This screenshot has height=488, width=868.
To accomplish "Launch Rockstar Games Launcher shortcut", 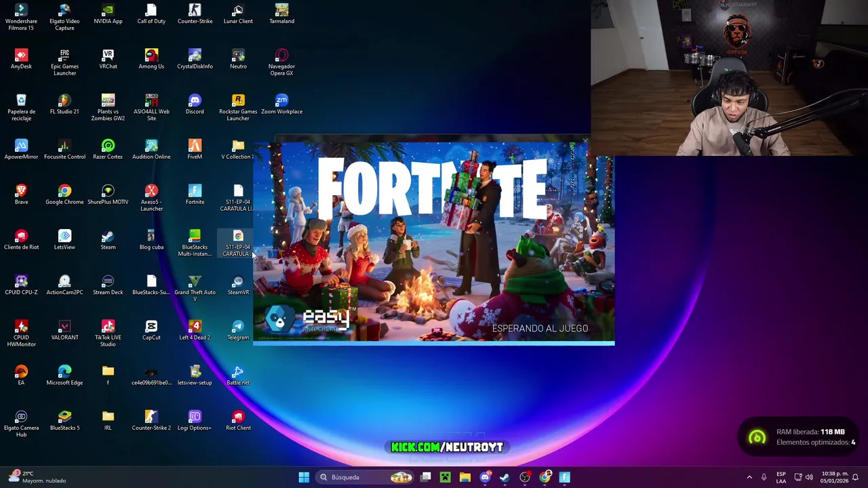I will pyautogui.click(x=238, y=108).
